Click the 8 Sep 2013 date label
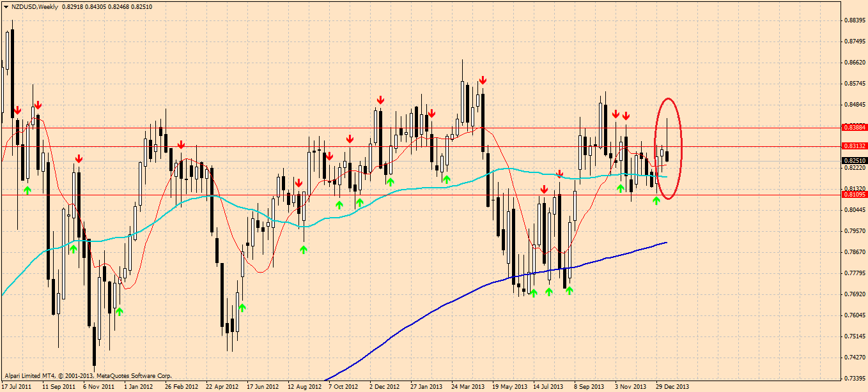This screenshot has width=868, height=392. (x=589, y=387)
